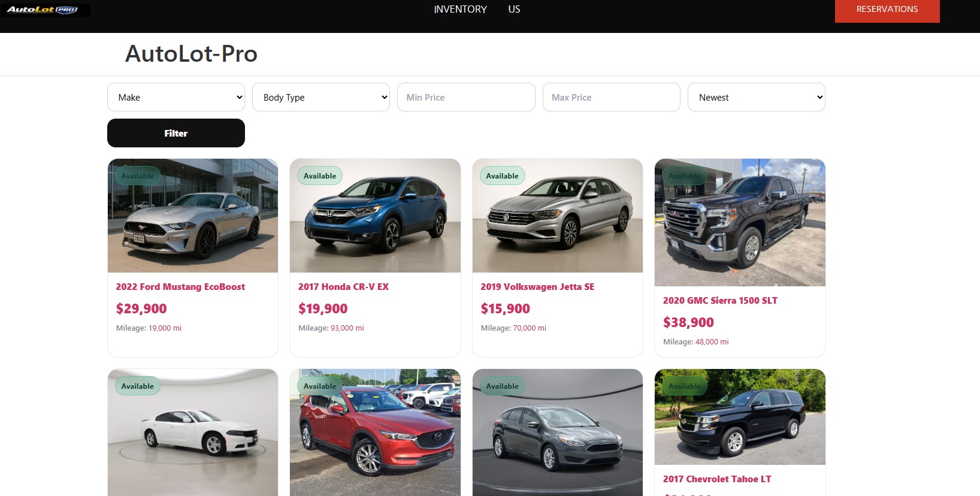
Task: Click Available badge on GMC Sierra card
Action: [x=685, y=176]
